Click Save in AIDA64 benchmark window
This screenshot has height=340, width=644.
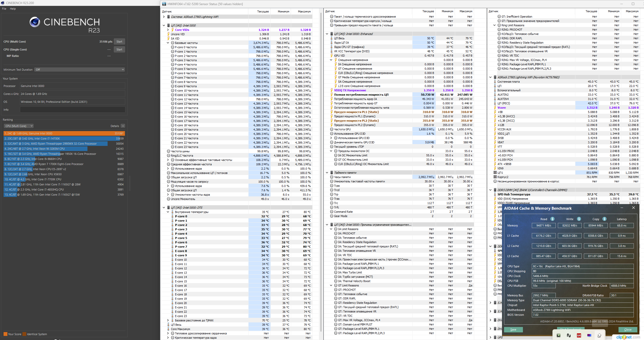pos(513,330)
